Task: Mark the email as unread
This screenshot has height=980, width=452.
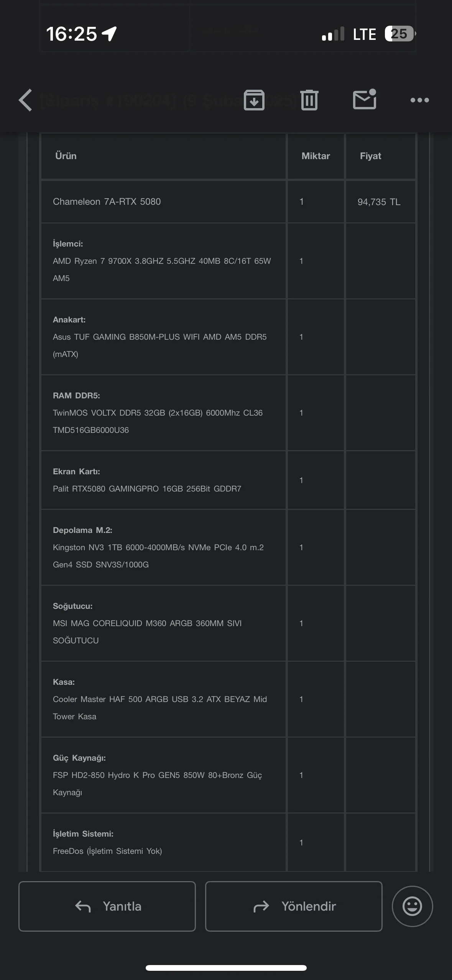Action: click(x=364, y=100)
